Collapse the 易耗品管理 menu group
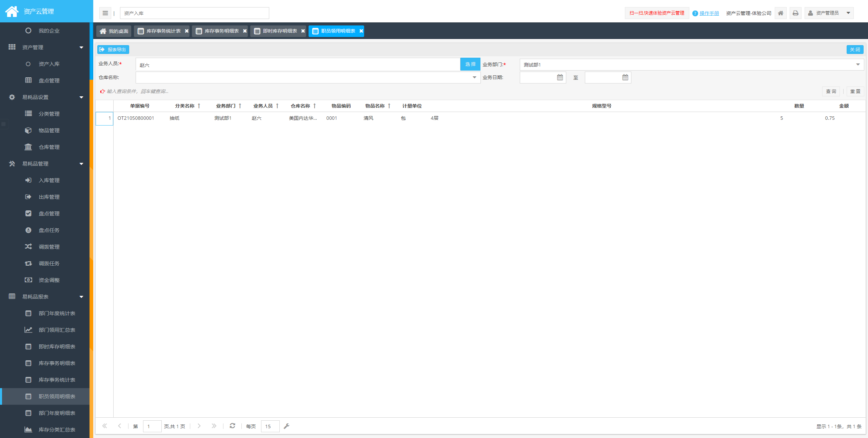This screenshot has height=438, width=868. pyautogui.click(x=45, y=164)
